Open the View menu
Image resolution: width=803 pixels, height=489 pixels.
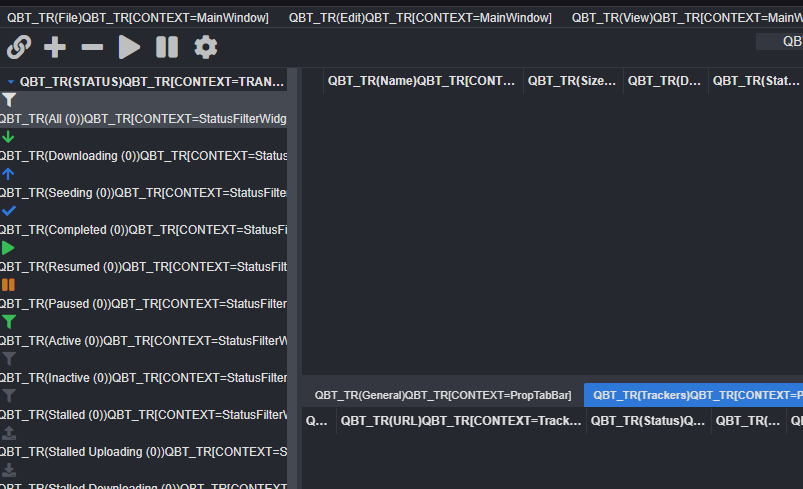[x=686, y=18]
